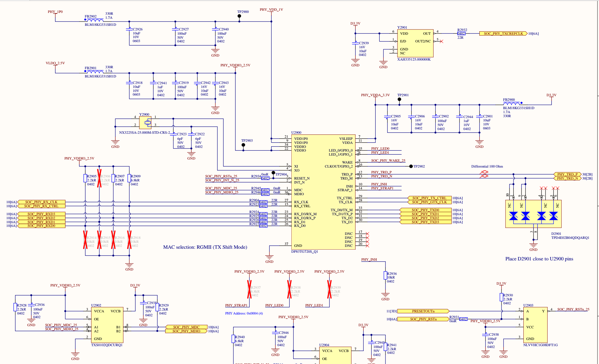The image size is (599, 364).
Task: Click the TP2904 test point dot
Action: pyautogui.click(x=273, y=173)
